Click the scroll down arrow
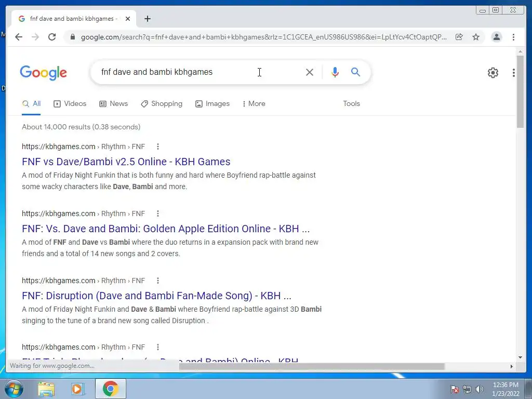532x399 pixels. click(x=520, y=357)
